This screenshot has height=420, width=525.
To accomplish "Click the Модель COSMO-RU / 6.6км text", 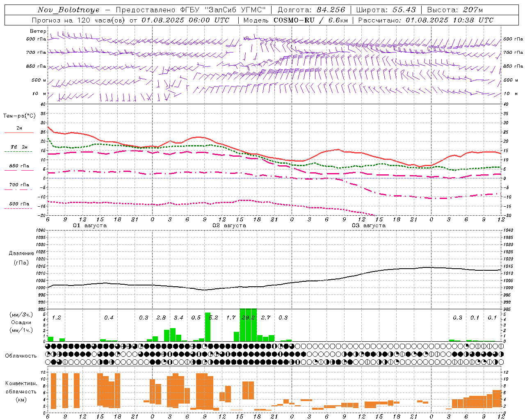I will tap(295, 20).
